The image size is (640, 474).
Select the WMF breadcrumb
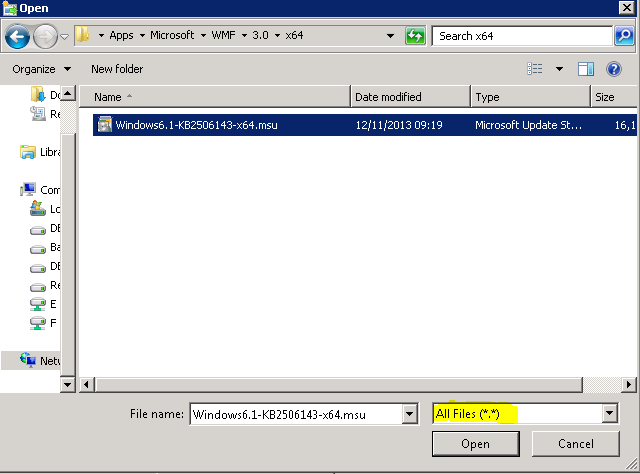coord(223,36)
